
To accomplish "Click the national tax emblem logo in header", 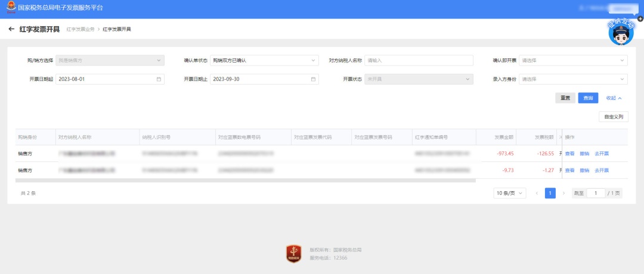I will pos(11,7).
